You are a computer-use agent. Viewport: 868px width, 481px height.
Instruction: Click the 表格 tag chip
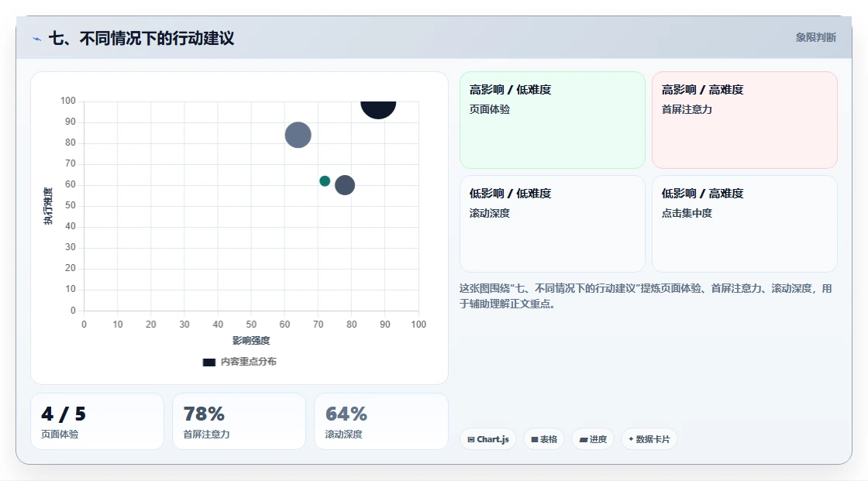(544, 439)
